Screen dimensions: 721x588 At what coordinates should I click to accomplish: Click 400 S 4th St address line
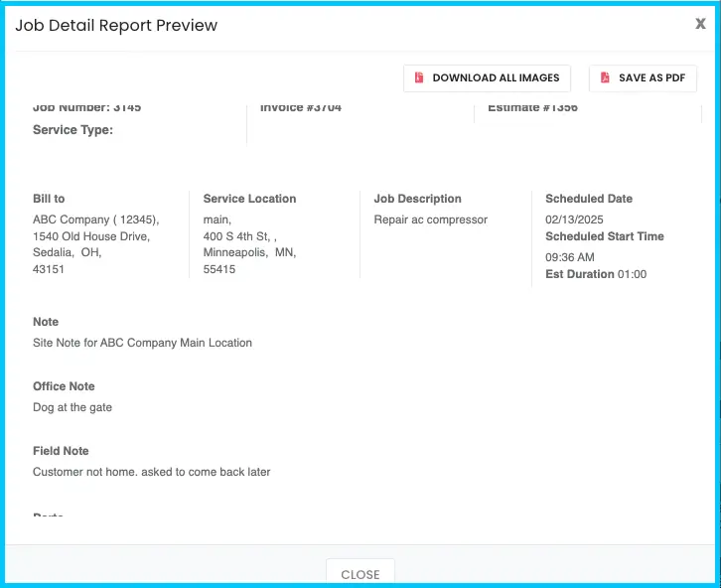(x=240, y=236)
